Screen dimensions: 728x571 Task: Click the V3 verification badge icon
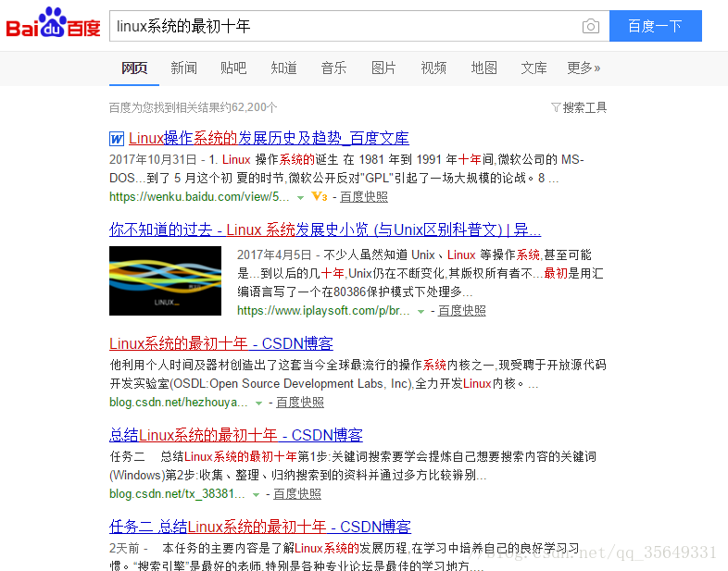tap(320, 196)
